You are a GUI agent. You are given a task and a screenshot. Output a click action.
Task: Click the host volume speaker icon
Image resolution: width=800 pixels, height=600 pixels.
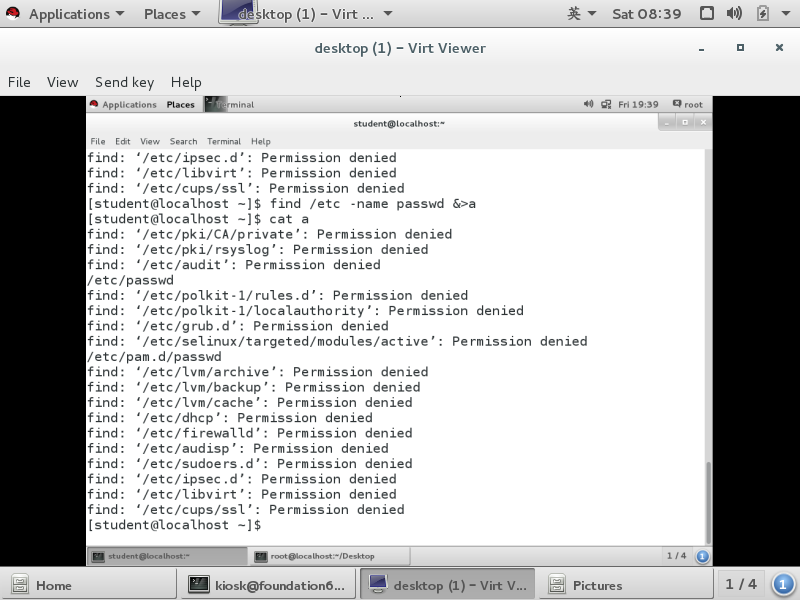tap(734, 13)
